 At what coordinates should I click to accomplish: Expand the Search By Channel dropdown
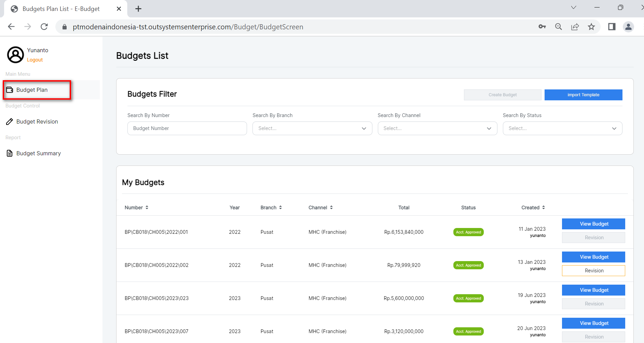pyautogui.click(x=437, y=128)
